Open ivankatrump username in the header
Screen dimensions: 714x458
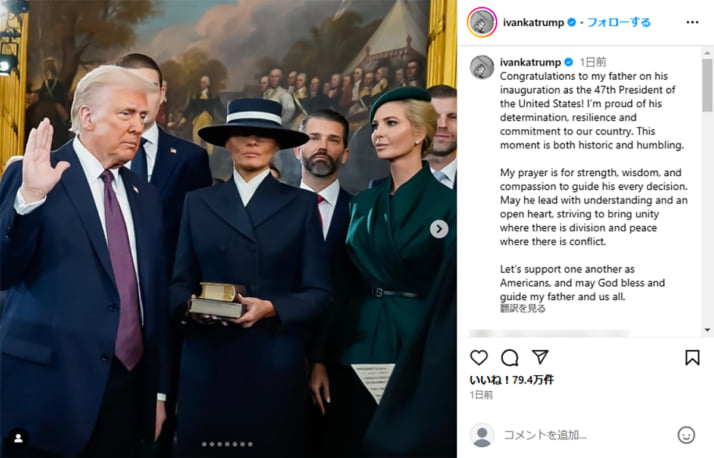[533, 22]
